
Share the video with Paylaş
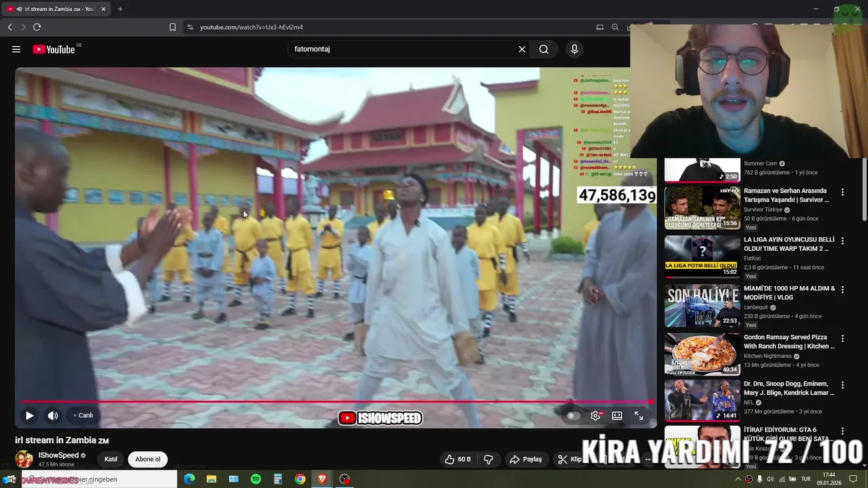(x=526, y=459)
